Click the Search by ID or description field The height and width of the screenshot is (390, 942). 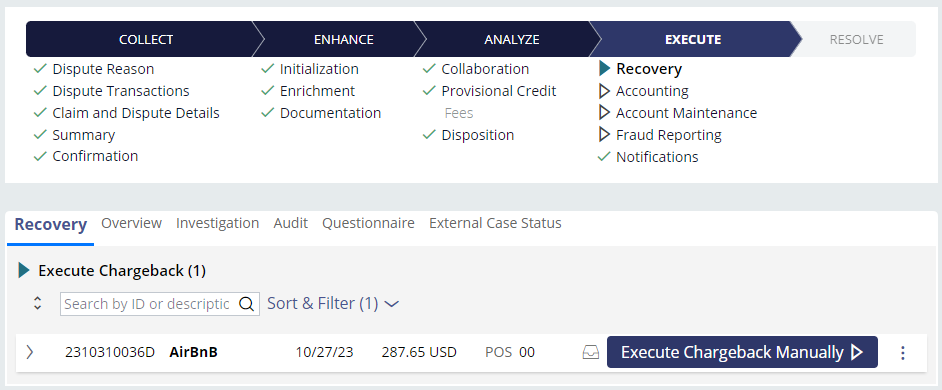click(x=149, y=304)
